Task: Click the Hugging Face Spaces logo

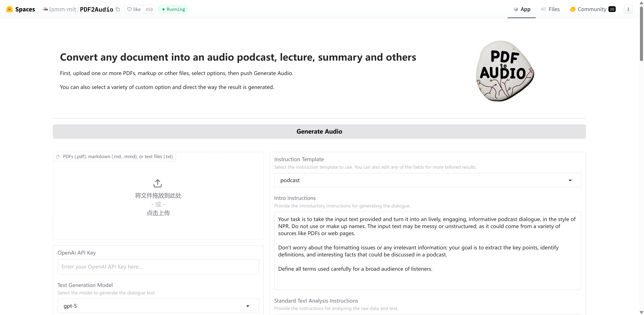Action: tap(10, 9)
